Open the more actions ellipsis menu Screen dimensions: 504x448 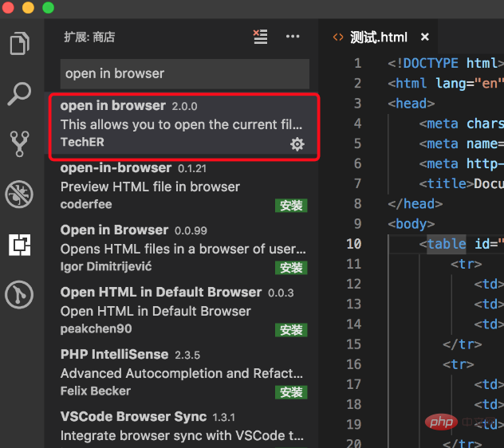click(293, 37)
